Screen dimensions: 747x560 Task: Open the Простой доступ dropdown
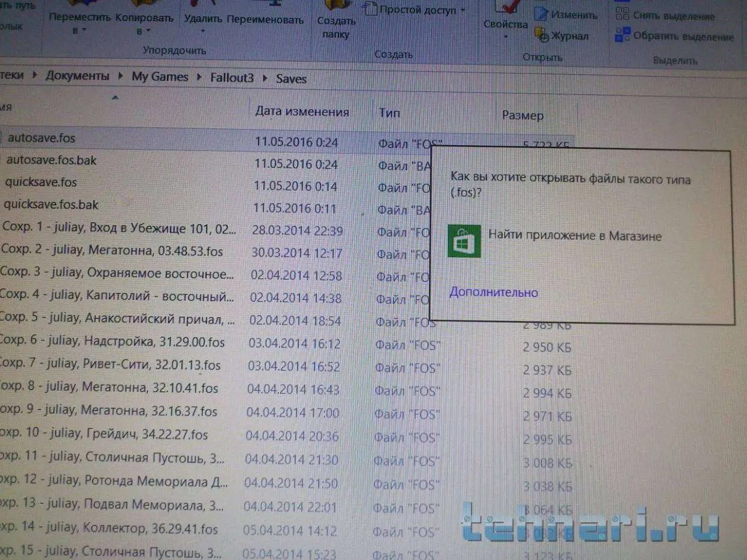(x=463, y=10)
